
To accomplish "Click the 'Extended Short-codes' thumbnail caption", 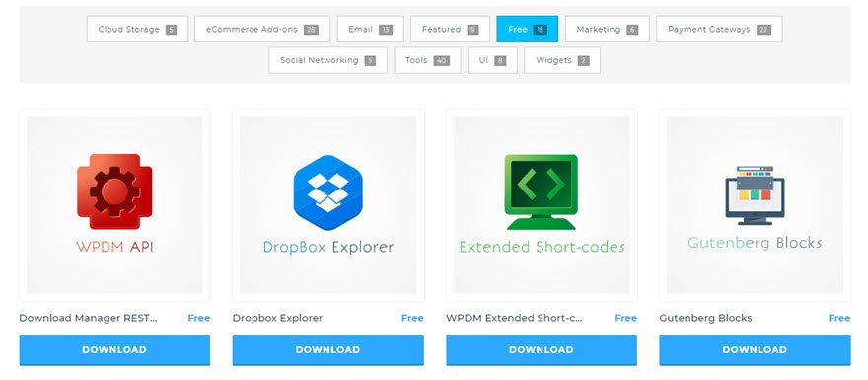I will [x=542, y=247].
